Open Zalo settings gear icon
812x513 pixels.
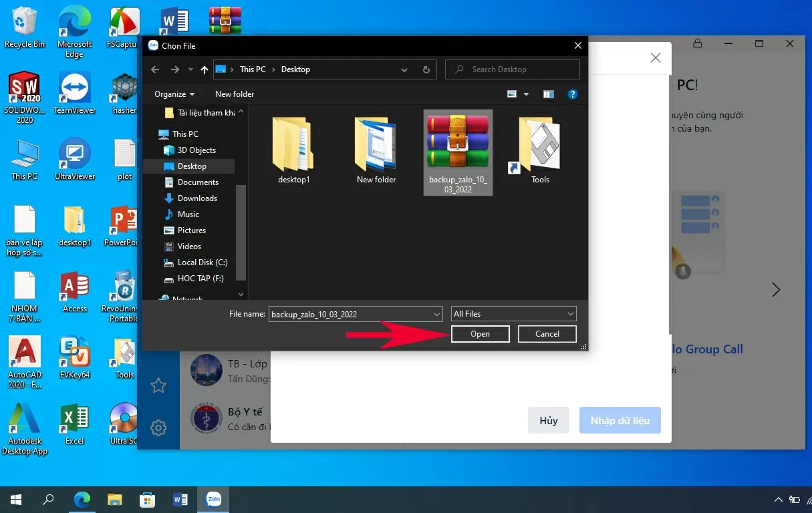coord(158,427)
